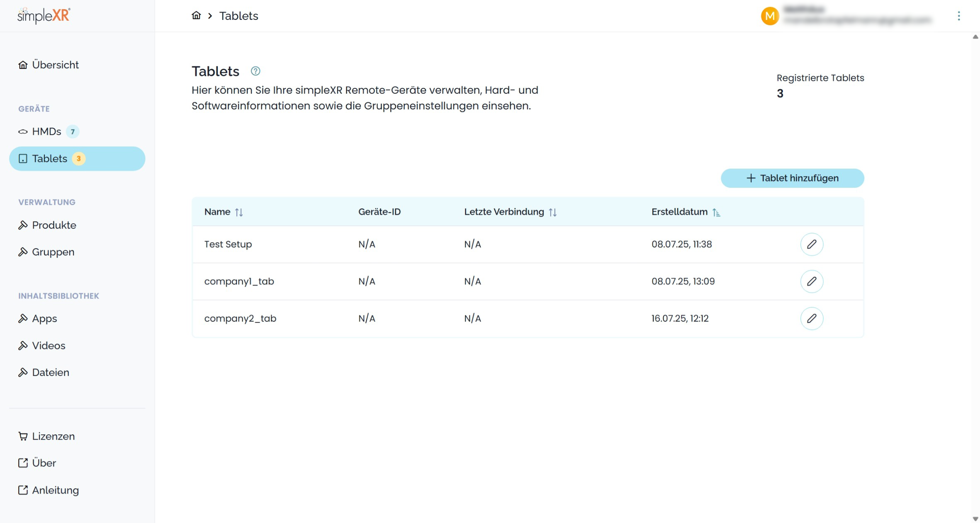Sort by Letzte Verbindung column

coord(552,212)
